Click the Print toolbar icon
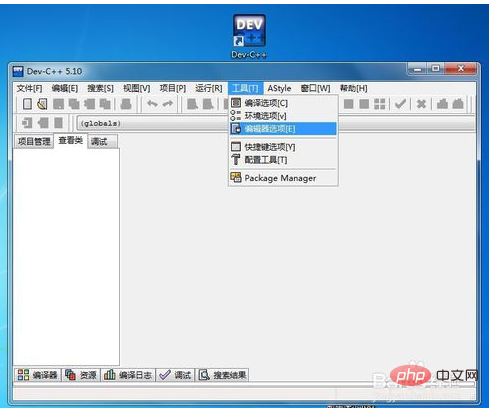The width and height of the screenshot is (489, 408). pyautogui.click(x=126, y=104)
